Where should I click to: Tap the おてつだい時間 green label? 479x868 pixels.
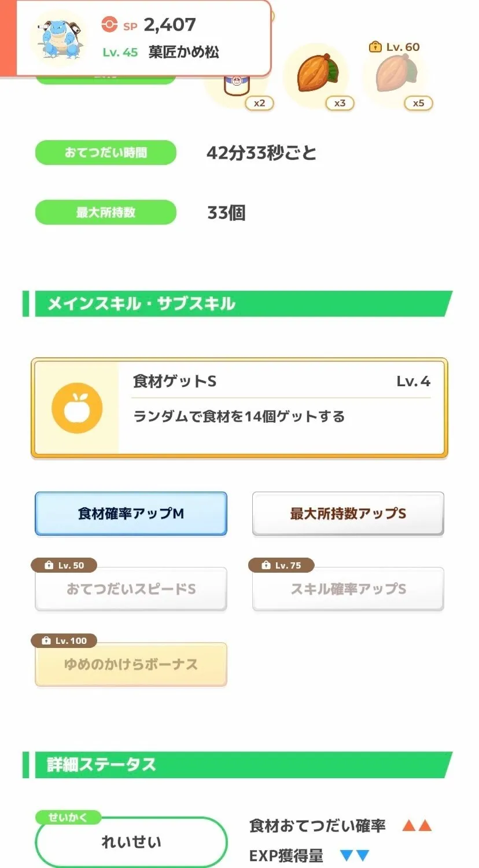coord(106,153)
